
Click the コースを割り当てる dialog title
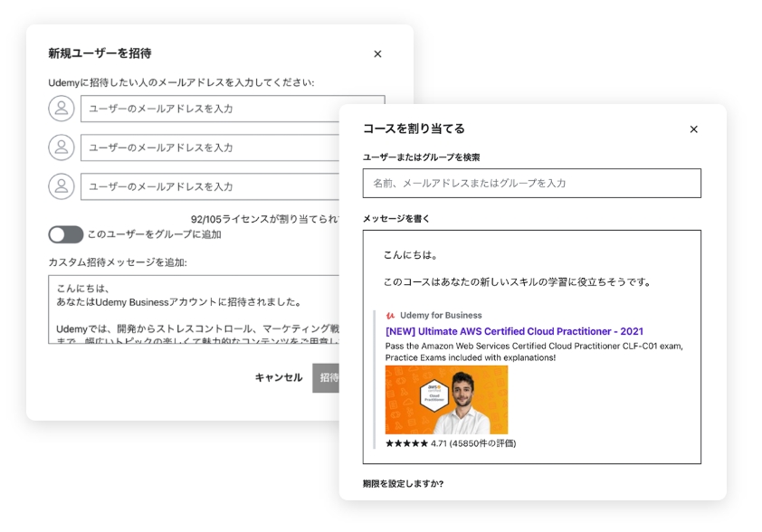[414, 128]
